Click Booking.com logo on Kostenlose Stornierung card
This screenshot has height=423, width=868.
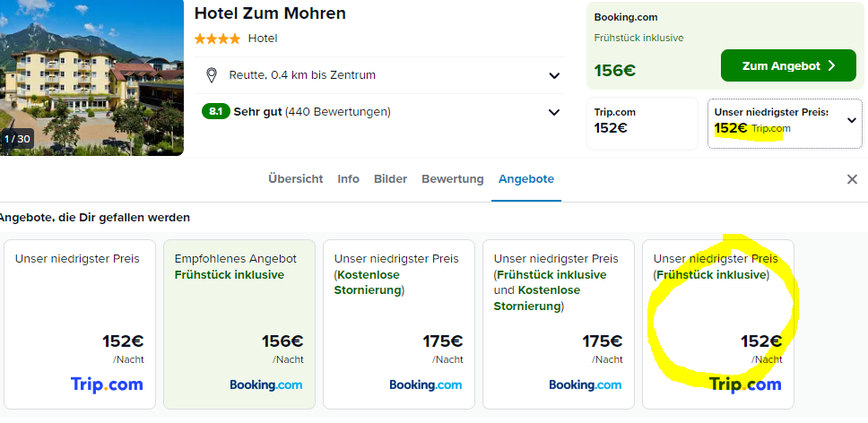point(426,384)
